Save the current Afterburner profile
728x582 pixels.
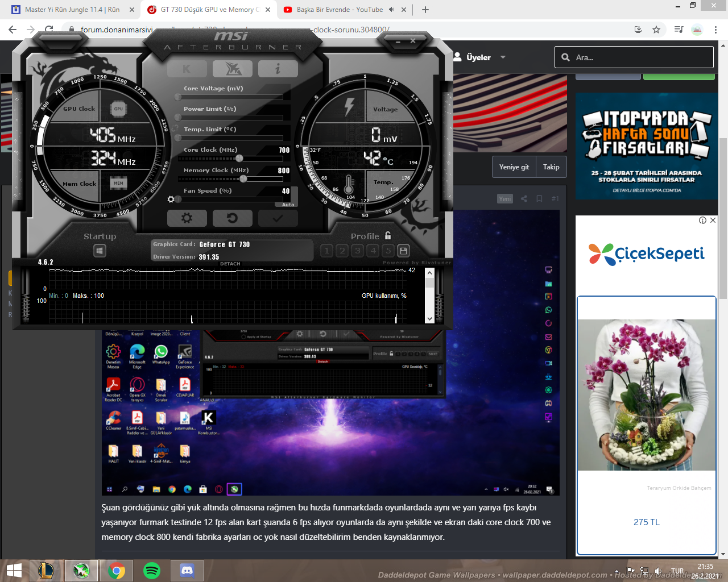(403, 250)
